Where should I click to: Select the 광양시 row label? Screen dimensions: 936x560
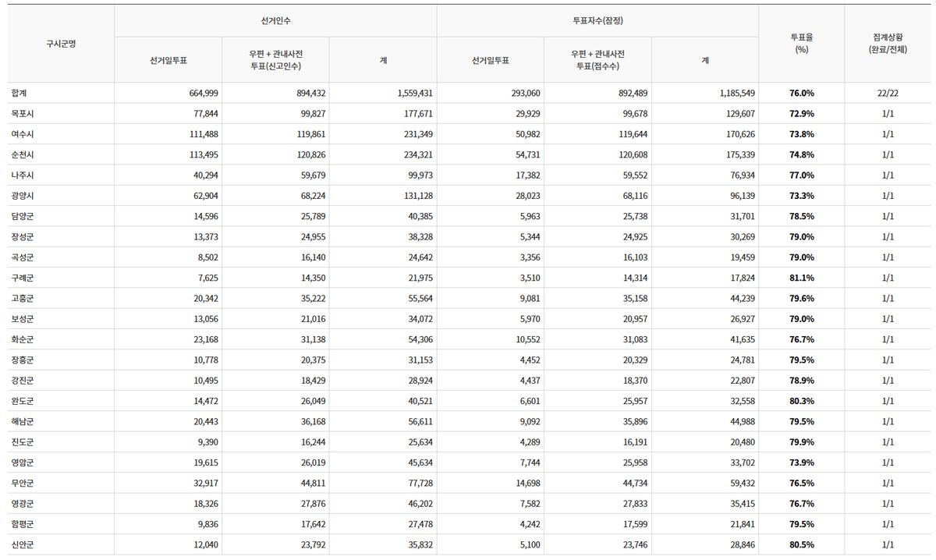(23, 196)
